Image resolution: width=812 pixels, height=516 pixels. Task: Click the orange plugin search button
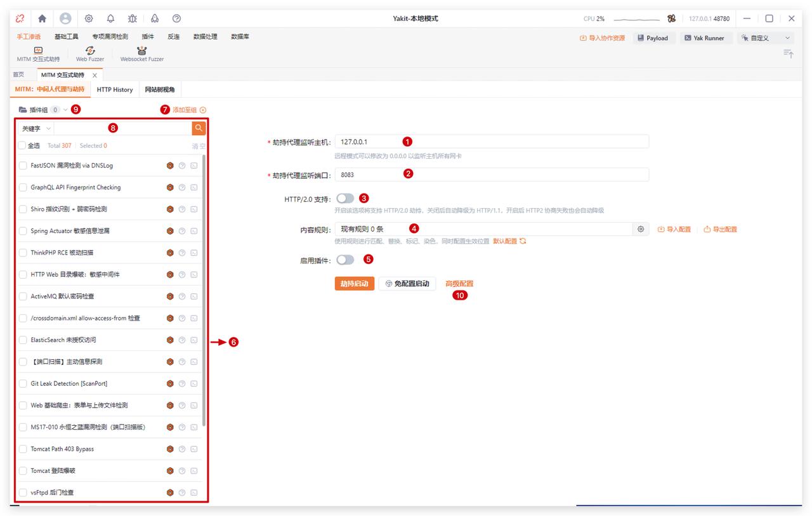199,128
